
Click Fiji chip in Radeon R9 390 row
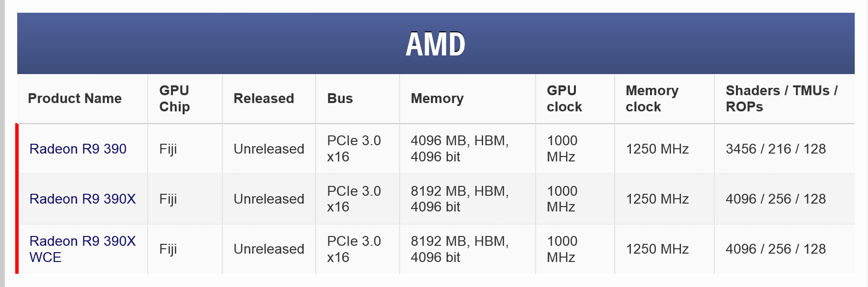(168, 149)
